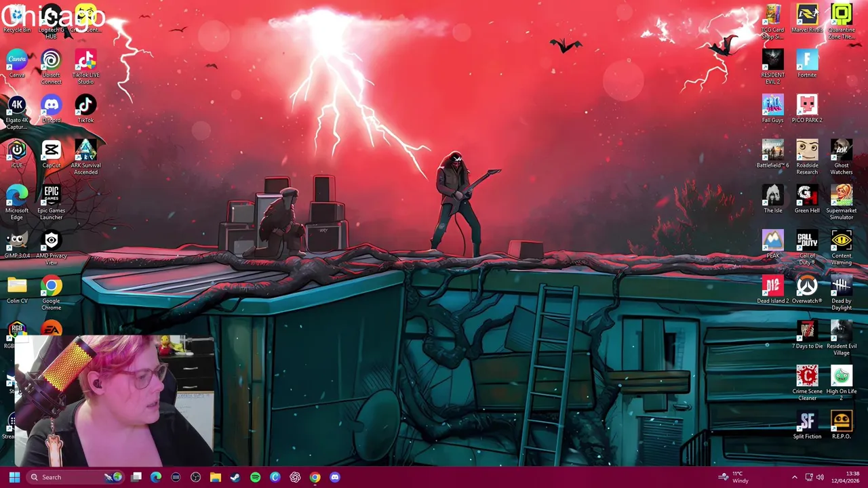Select the Overwatch desktop icon
This screenshot has height=488, width=868.
(807, 289)
